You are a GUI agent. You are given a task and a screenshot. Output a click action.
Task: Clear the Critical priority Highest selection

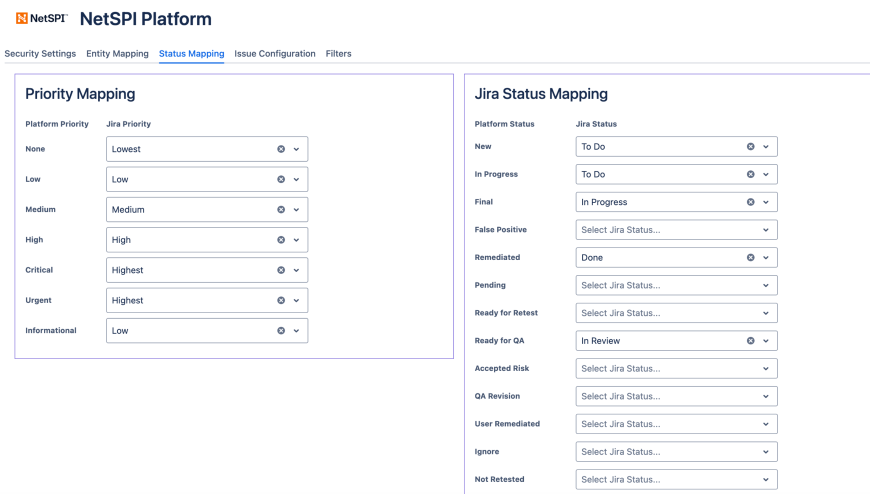[x=281, y=270]
